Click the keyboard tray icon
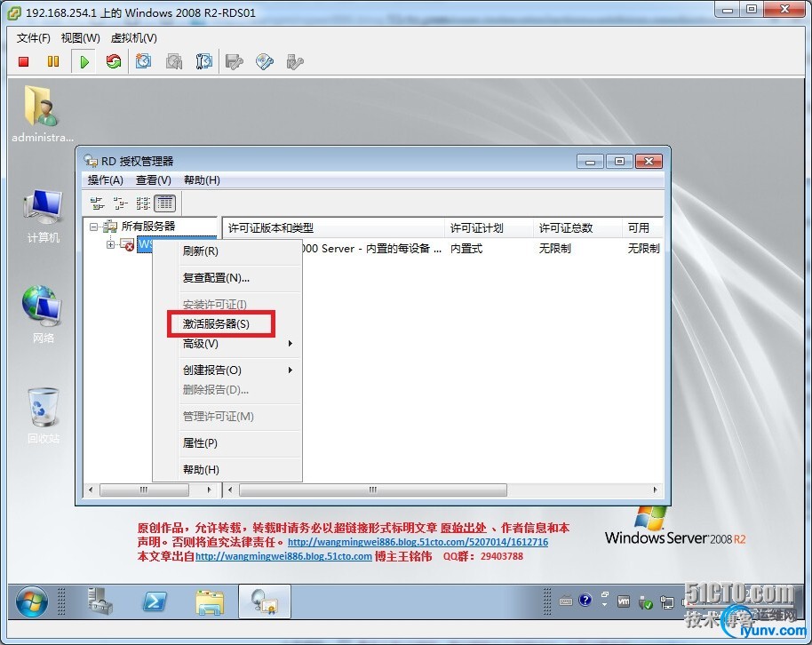 click(x=566, y=601)
